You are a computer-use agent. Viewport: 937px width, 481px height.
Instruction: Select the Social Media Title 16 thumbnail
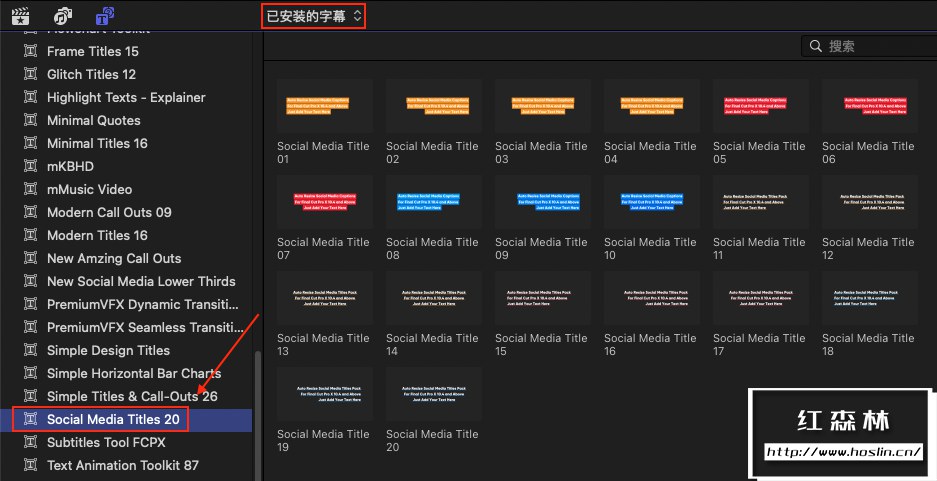(x=651, y=298)
